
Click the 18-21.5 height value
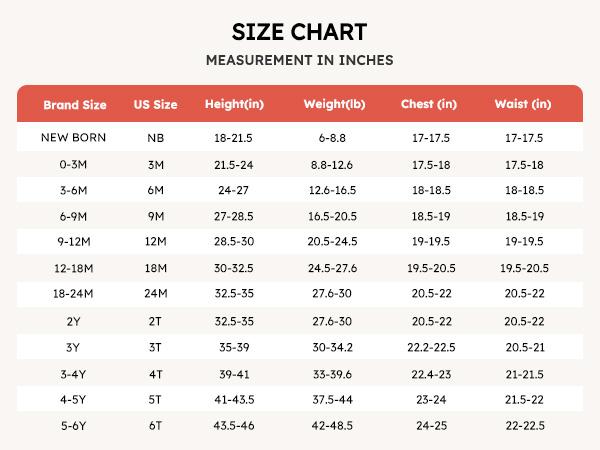(233, 137)
